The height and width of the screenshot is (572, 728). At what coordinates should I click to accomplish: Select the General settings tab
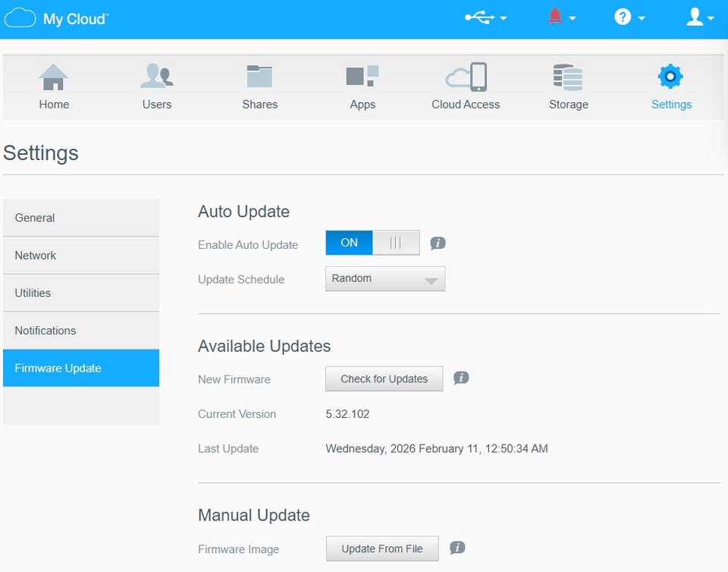tap(81, 218)
